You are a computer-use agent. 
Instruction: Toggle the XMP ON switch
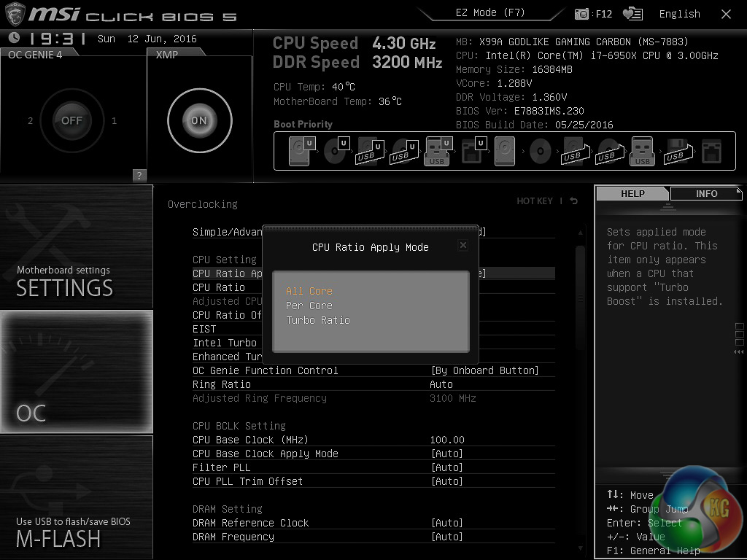tap(199, 121)
